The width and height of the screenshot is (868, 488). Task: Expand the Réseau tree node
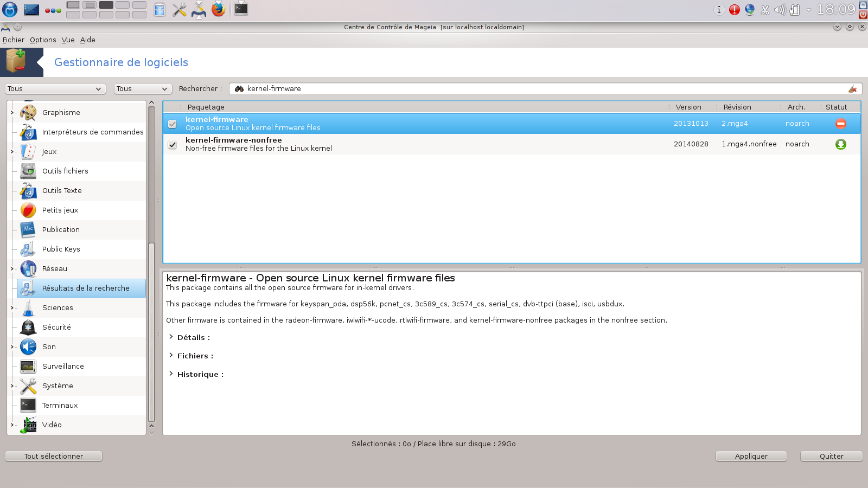(12, 268)
